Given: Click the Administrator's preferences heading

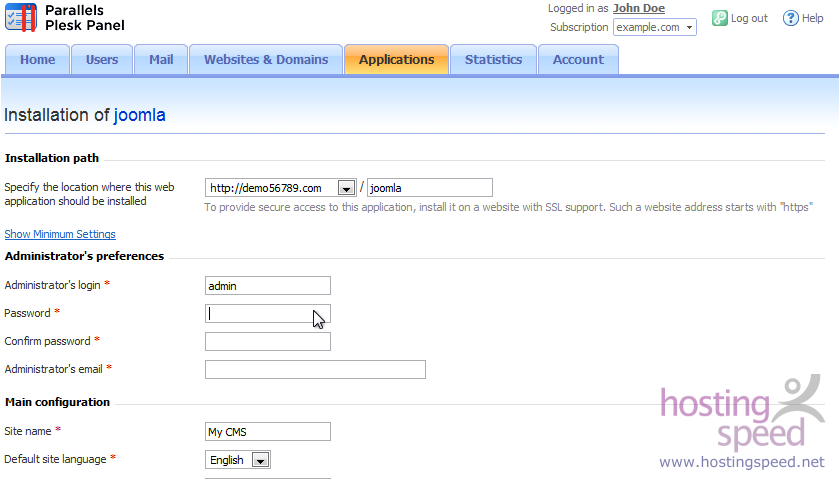Looking at the screenshot, I should [x=84, y=256].
